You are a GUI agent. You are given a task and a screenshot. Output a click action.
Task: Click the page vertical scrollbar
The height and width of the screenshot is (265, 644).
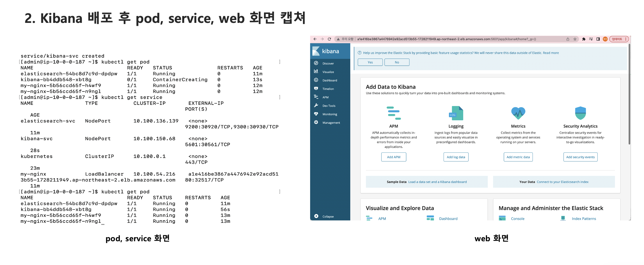629,94
